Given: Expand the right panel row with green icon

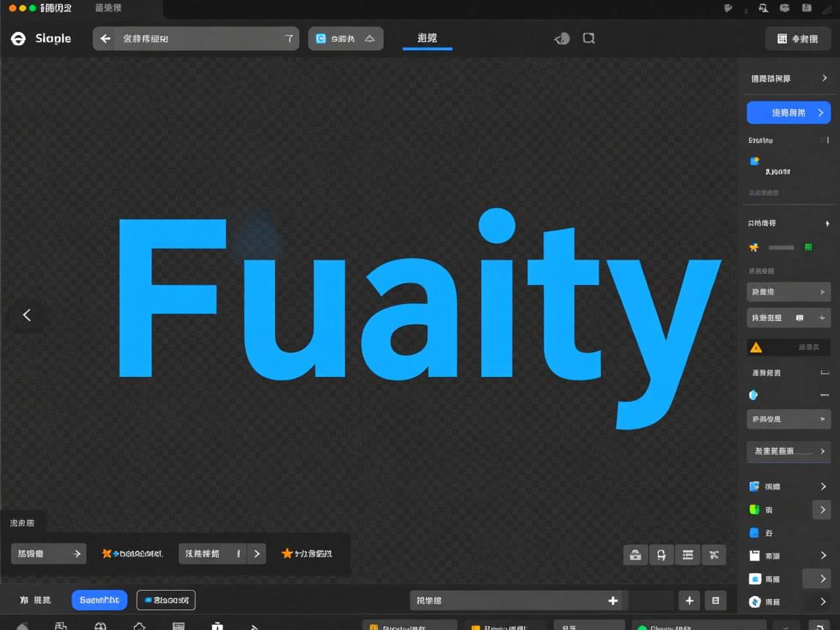Looking at the screenshot, I should (822, 510).
